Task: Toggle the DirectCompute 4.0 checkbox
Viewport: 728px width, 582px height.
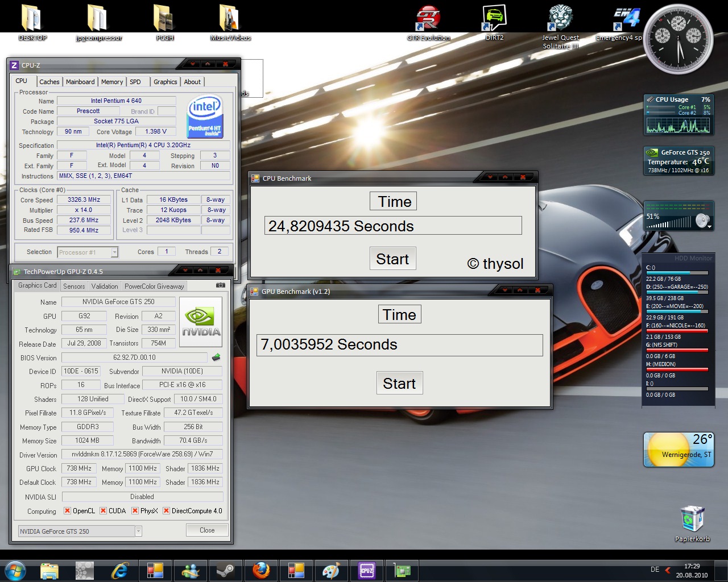Action: [166, 510]
